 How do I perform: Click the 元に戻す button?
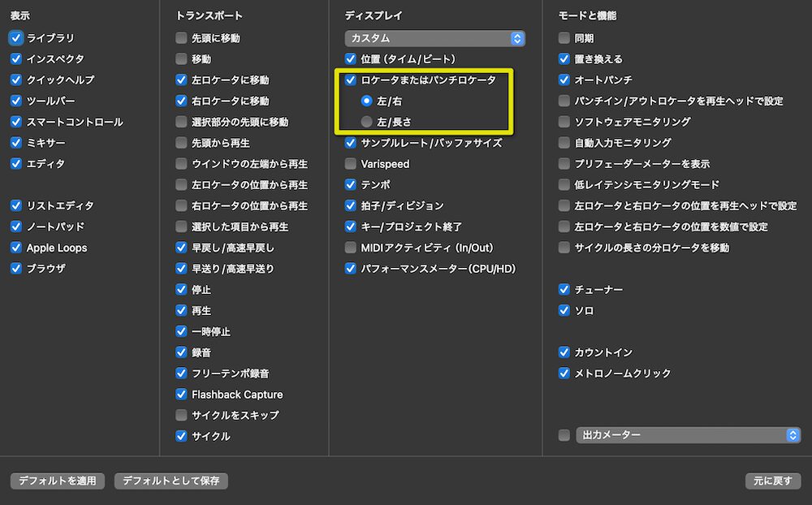click(772, 481)
